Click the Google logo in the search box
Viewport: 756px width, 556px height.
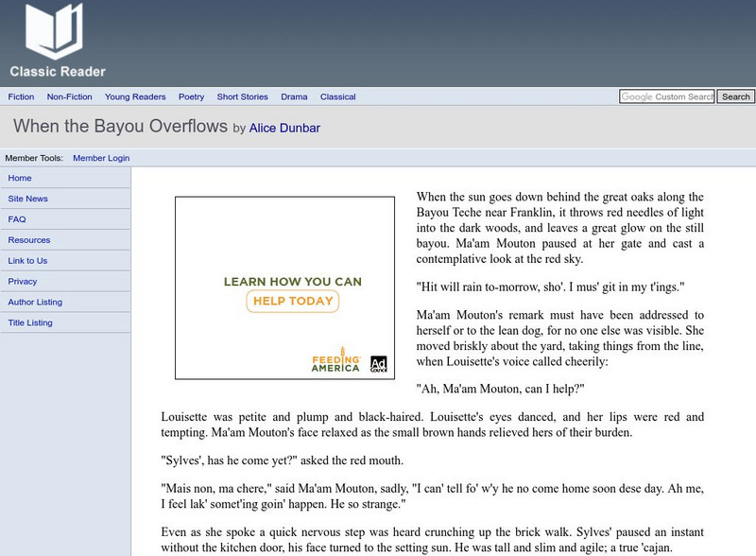[x=637, y=96]
